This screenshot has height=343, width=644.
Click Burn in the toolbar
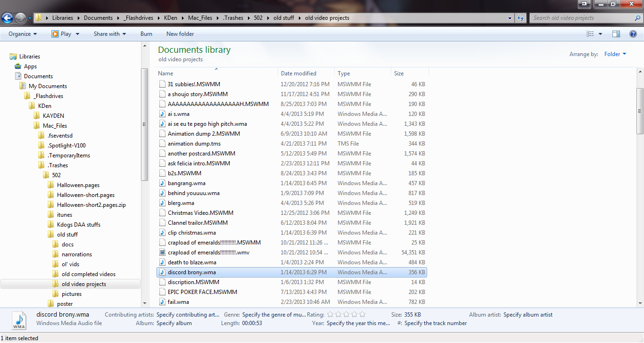(146, 34)
